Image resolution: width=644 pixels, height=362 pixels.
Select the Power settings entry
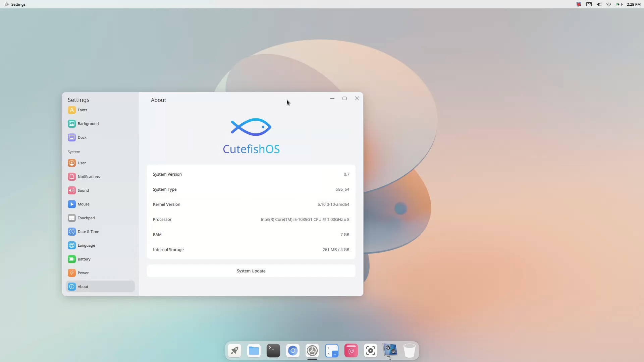100,273
